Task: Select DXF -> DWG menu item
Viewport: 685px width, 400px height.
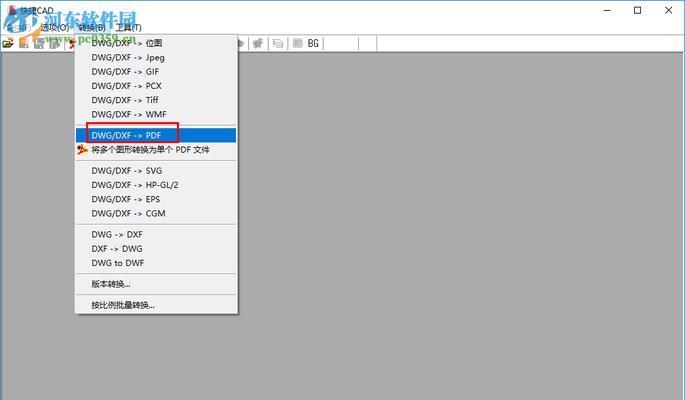Action: tap(156, 248)
